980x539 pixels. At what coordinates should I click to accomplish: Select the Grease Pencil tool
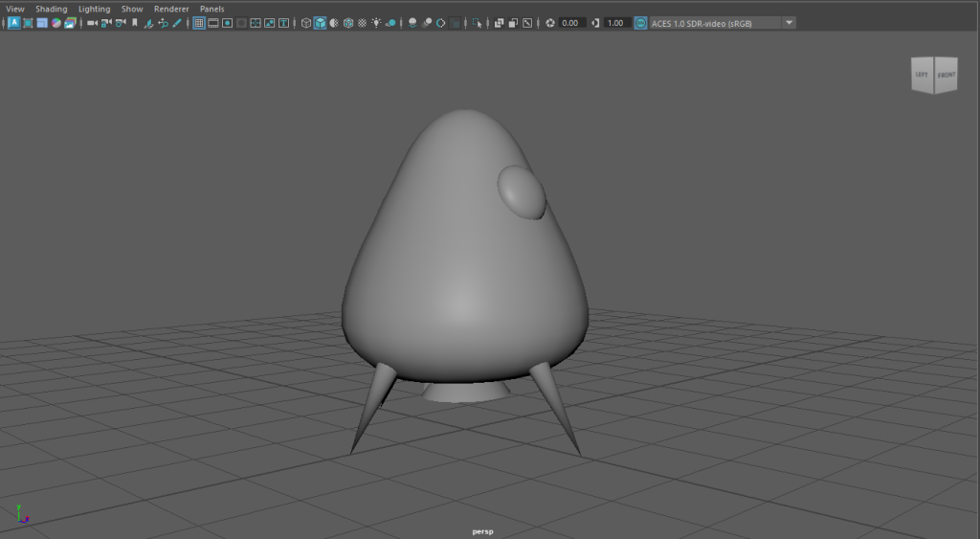tap(176, 22)
